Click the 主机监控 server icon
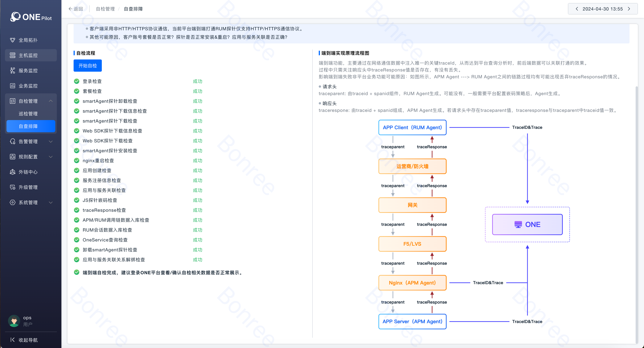The width and height of the screenshot is (644, 348). tap(13, 55)
